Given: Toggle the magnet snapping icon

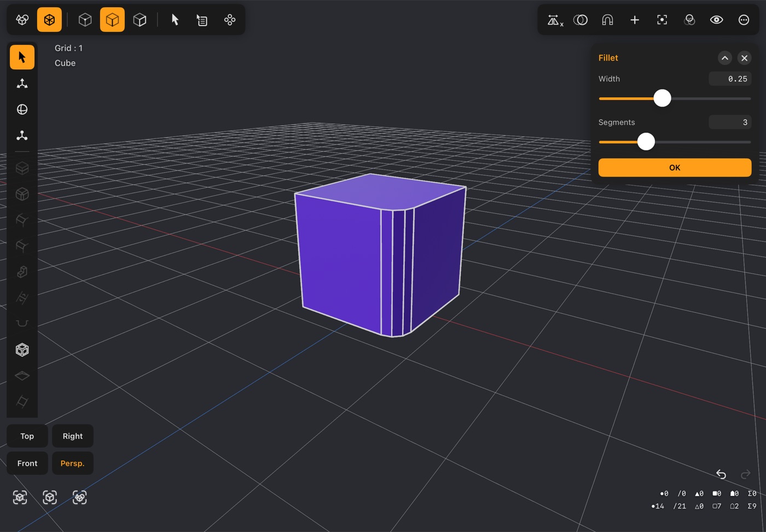Looking at the screenshot, I should pos(607,20).
